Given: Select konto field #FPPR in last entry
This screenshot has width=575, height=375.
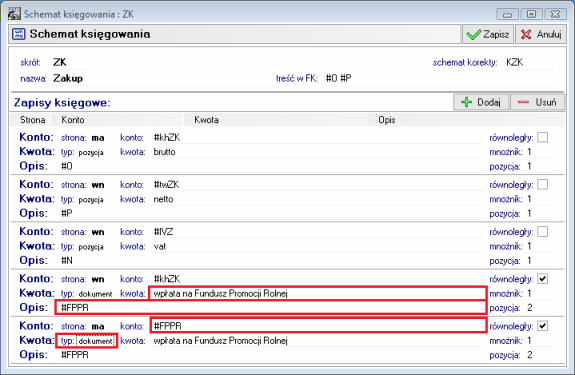Looking at the screenshot, I should pyautogui.click(x=318, y=326).
